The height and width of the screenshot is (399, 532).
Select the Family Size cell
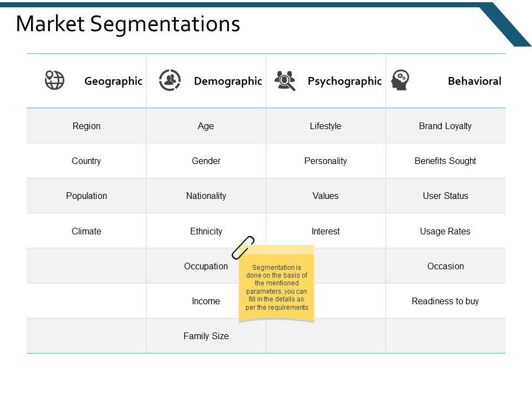click(x=206, y=336)
